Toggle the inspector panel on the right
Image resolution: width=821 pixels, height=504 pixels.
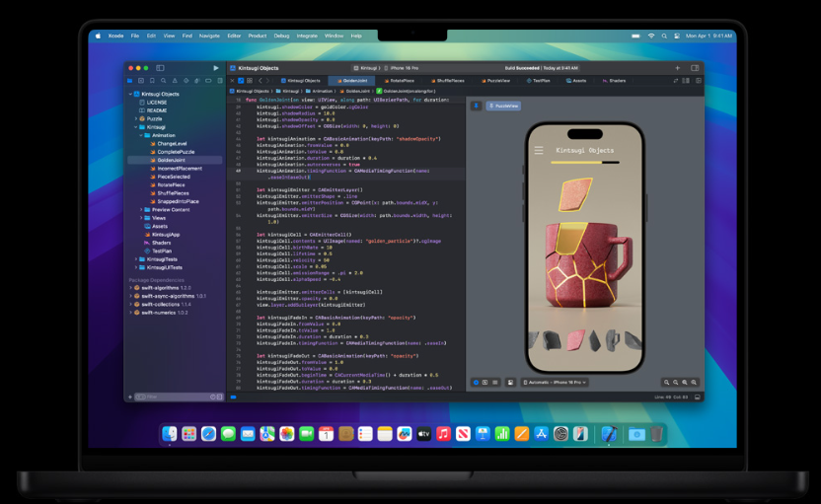pyautogui.click(x=695, y=68)
